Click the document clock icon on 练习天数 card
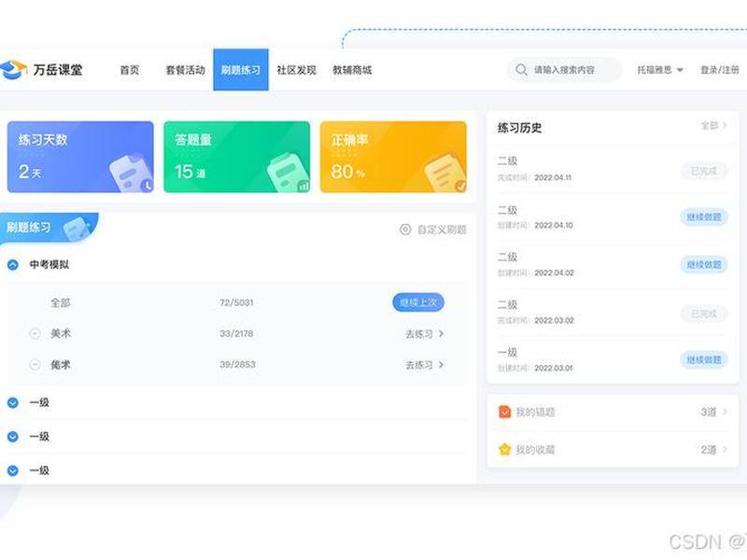The height and width of the screenshot is (560, 747). [131, 173]
